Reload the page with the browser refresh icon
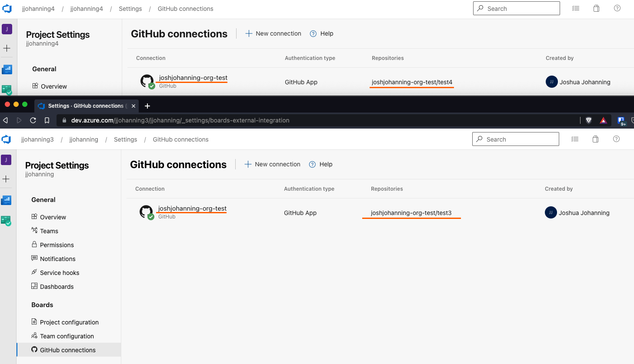This screenshot has height=364, width=634. click(x=33, y=120)
